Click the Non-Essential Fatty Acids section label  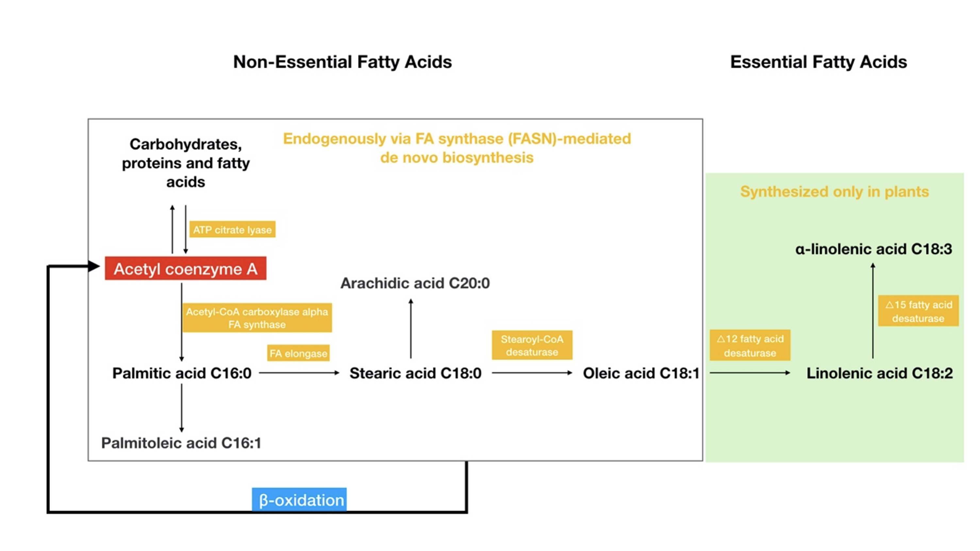click(x=340, y=60)
